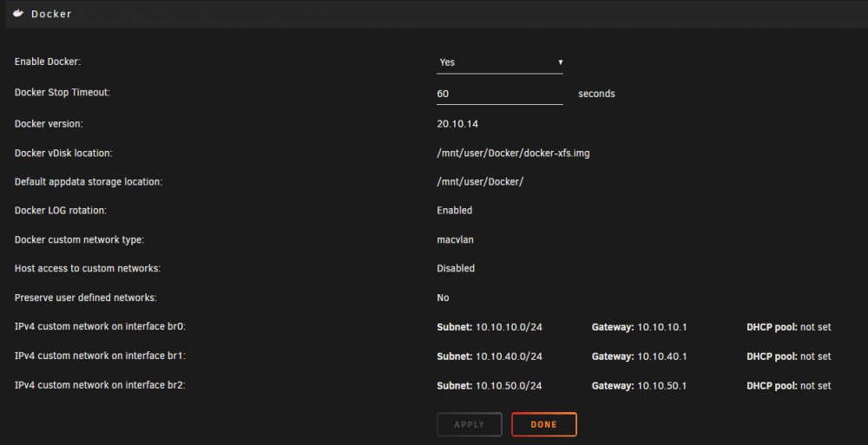This screenshot has height=445, width=868.
Task: Click the br2 gateway 10.10.50.1
Action: coord(662,386)
